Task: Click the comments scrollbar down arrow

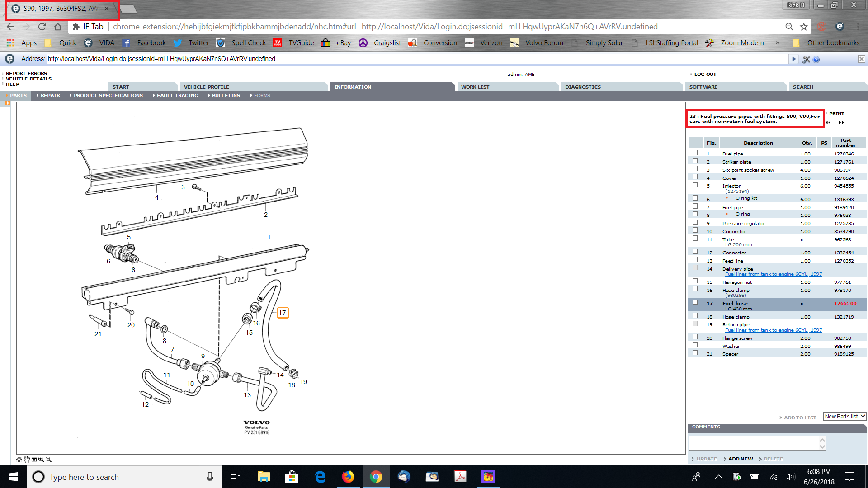Action: click(822, 446)
